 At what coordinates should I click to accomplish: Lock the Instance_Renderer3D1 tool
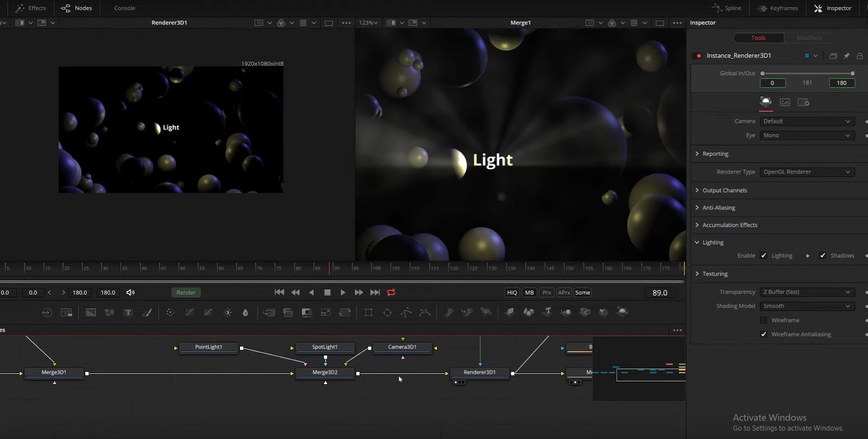859,56
